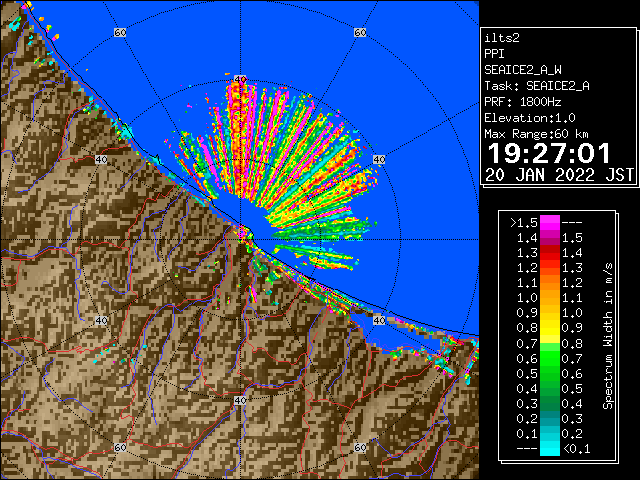Image resolution: width=640 pixels, height=480 pixels.
Task: Select the 1.3–1.4 m/s dark red legend band
Action: click(x=550, y=253)
